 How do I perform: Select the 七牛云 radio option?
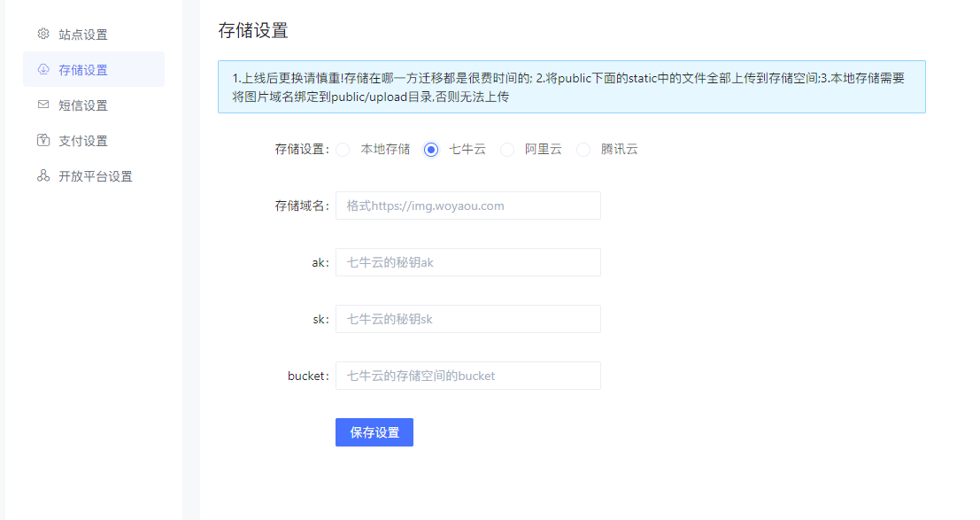[430, 150]
